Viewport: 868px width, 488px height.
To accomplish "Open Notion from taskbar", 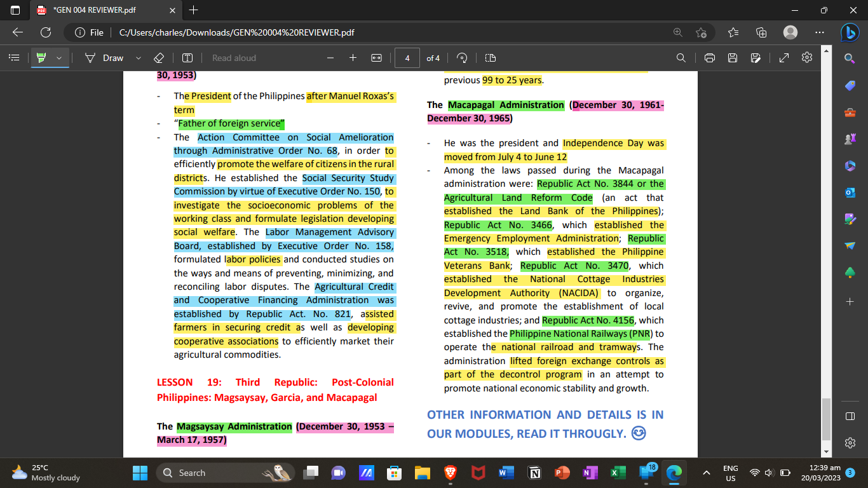I will pos(534,473).
